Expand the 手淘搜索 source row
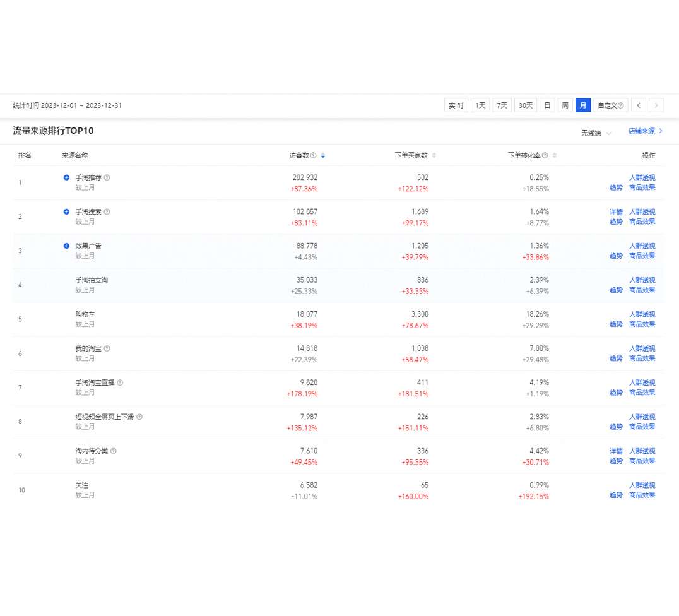679x616 pixels. point(66,212)
